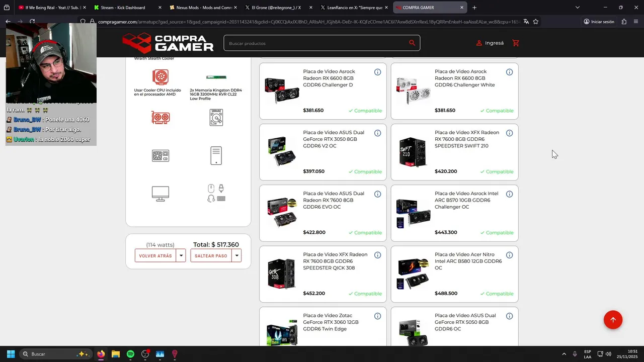The height and width of the screenshot is (362, 644).
Task: Expand the Volver Atrás dropdown arrow
Action: (181, 255)
